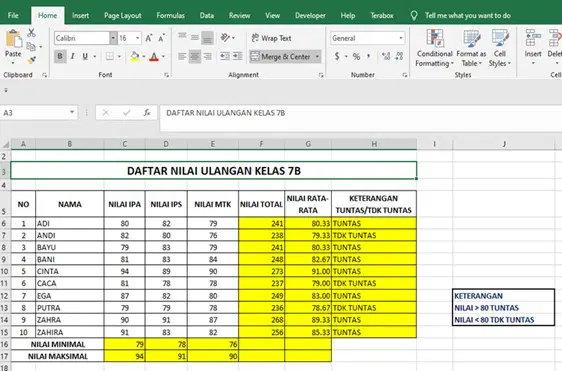Toggle Bottom Align icon
The height and width of the screenshot is (371, 562).
[208, 38]
